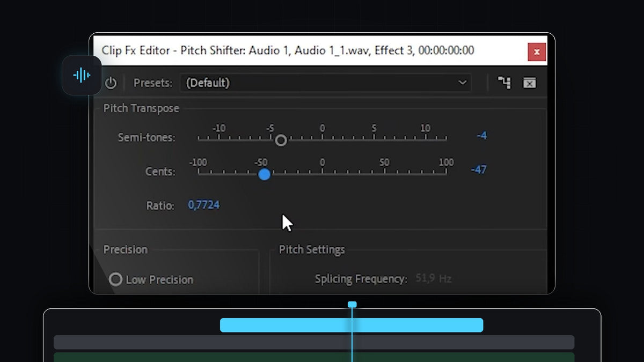Click the Pitch Settings section label
The width and height of the screenshot is (644, 362).
[x=312, y=249]
